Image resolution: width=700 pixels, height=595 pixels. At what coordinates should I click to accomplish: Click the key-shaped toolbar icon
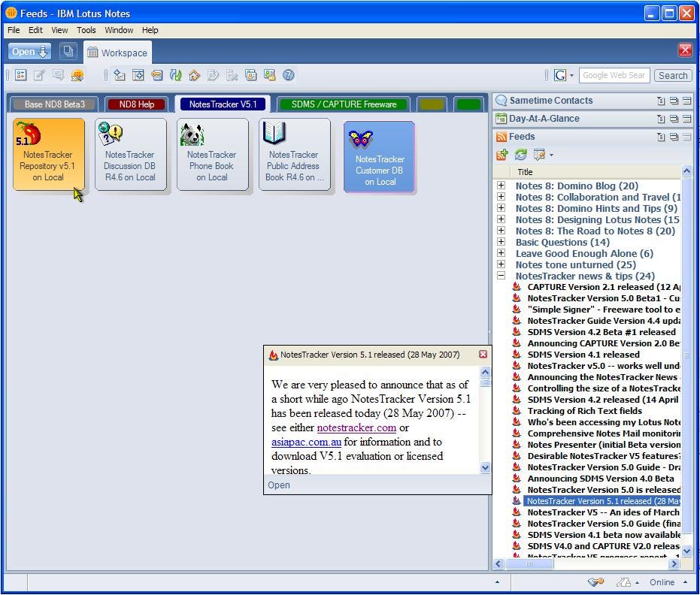click(156, 75)
